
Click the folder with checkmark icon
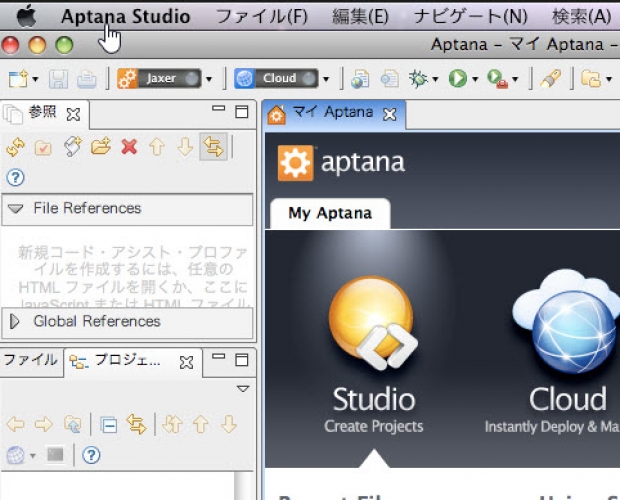[x=43, y=148]
